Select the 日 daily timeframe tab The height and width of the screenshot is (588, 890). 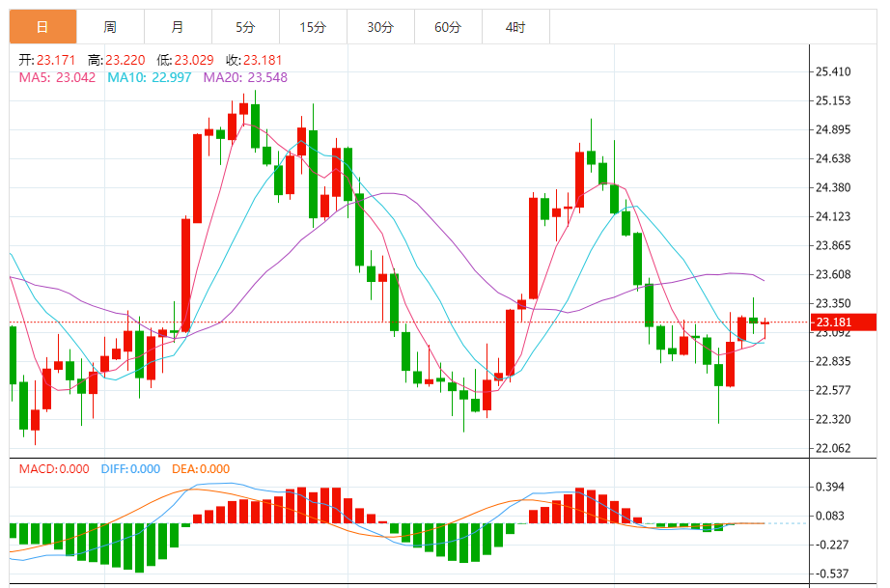point(42,27)
